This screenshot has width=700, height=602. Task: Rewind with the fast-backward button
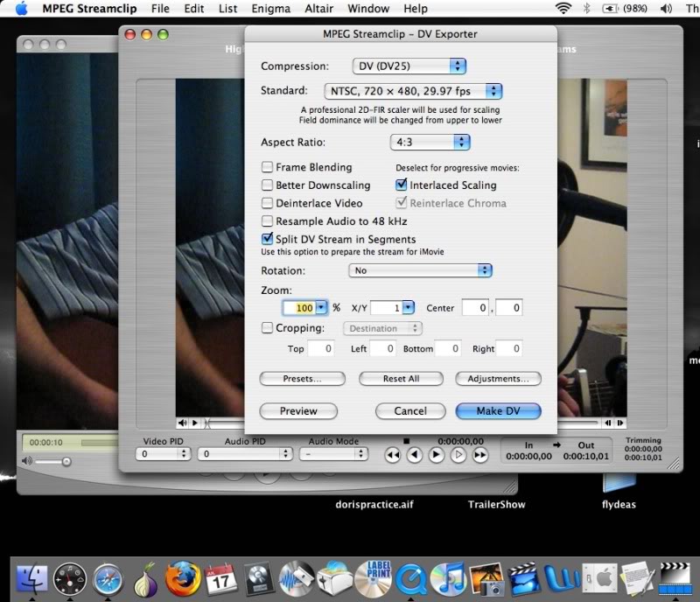[393, 455]
